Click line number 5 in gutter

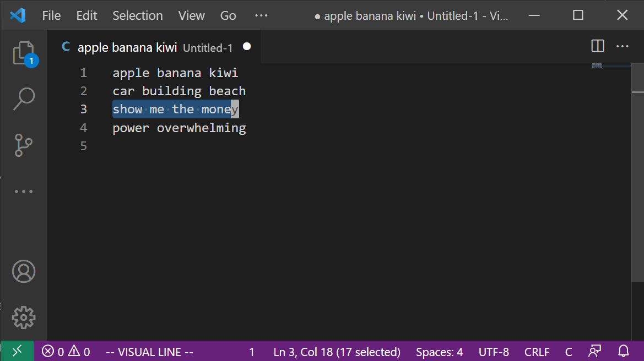point(84,146)
